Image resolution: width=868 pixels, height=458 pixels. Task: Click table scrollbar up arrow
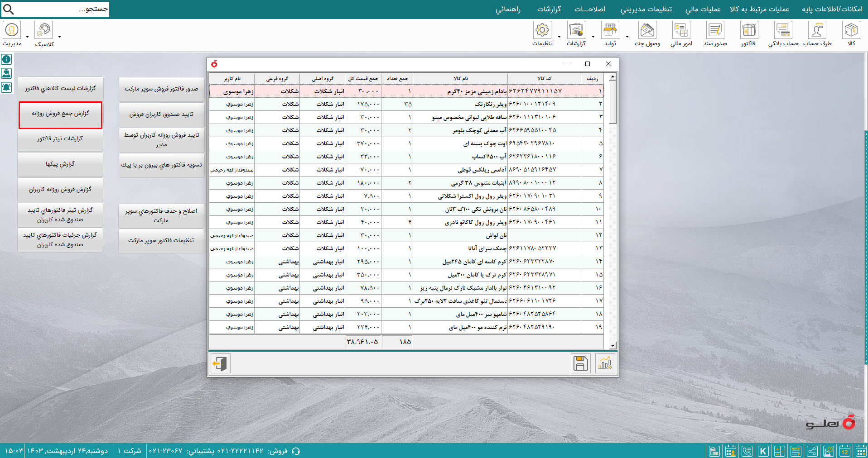[x=612, y=77]
